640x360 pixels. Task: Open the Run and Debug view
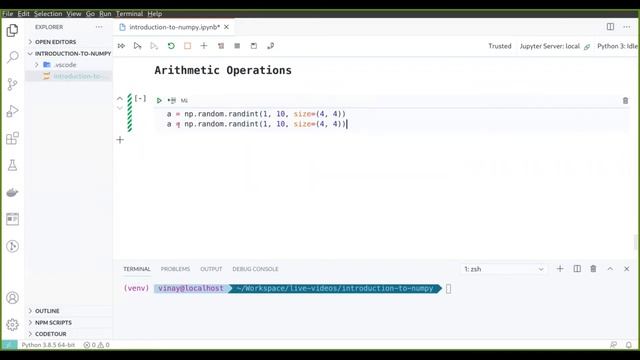click(x=12, y=111)
